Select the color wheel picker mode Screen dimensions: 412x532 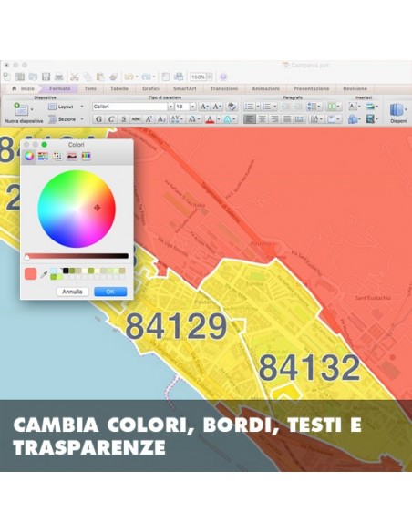tap(29, 156)
